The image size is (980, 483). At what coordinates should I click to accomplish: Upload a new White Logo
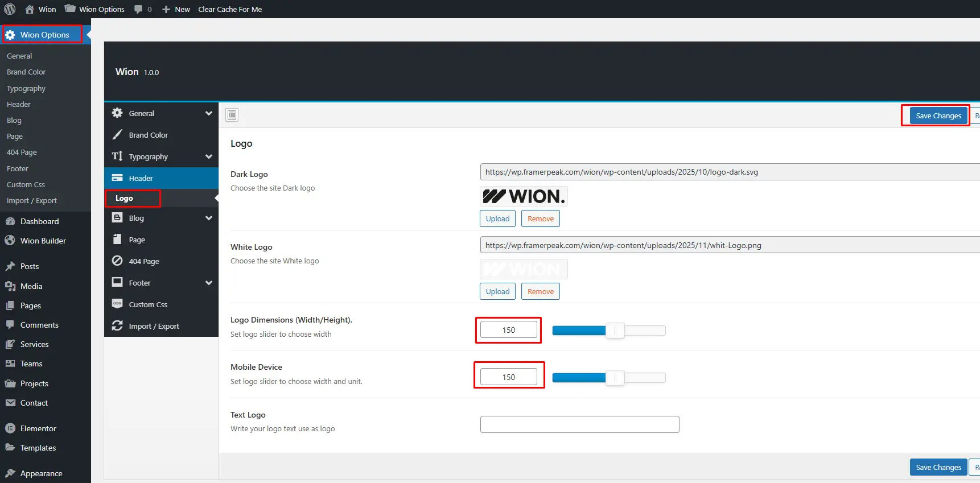click(x=497, y=291)
